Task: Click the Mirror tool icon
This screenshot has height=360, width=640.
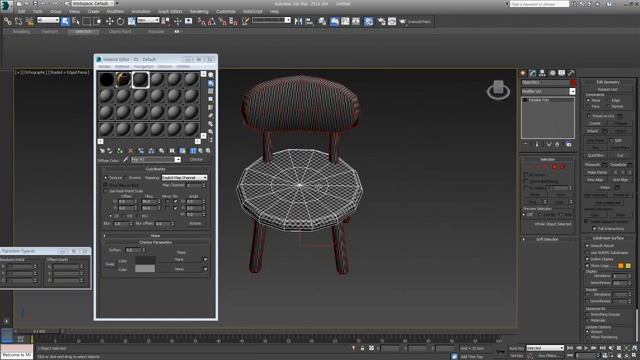Action: [x=298, y=21]
